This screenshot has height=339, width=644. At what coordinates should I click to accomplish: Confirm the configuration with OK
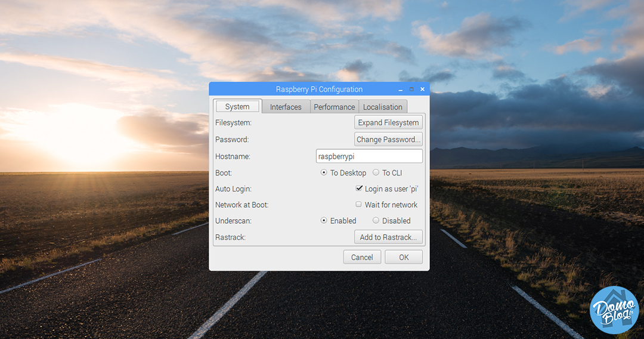tap(404, 257)
